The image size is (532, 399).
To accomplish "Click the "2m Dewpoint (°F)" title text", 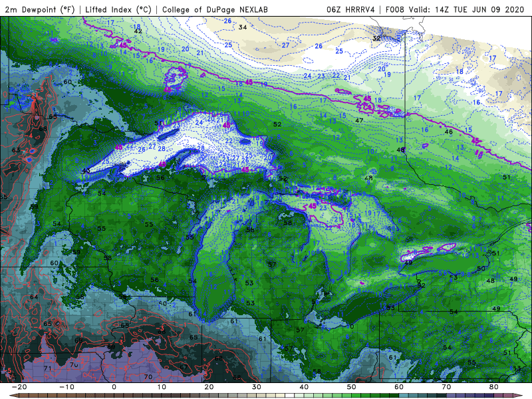I will click(x=40, y=9).
